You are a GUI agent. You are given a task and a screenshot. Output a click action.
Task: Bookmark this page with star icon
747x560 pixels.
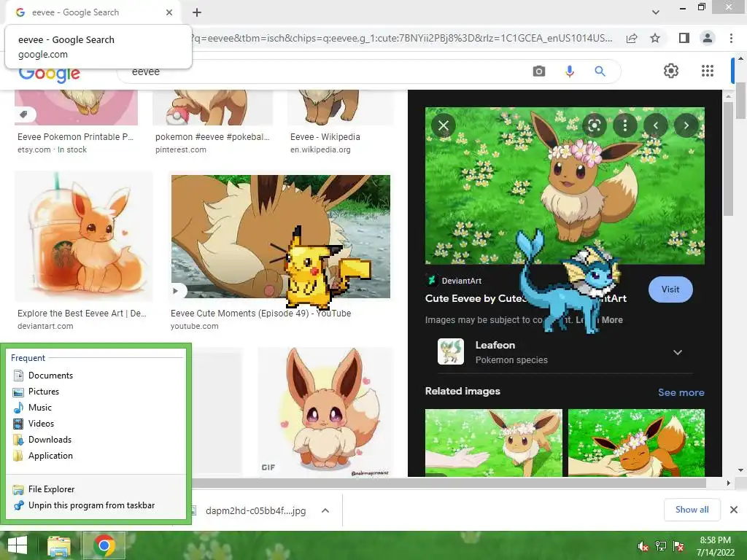[x=655, y=38]
